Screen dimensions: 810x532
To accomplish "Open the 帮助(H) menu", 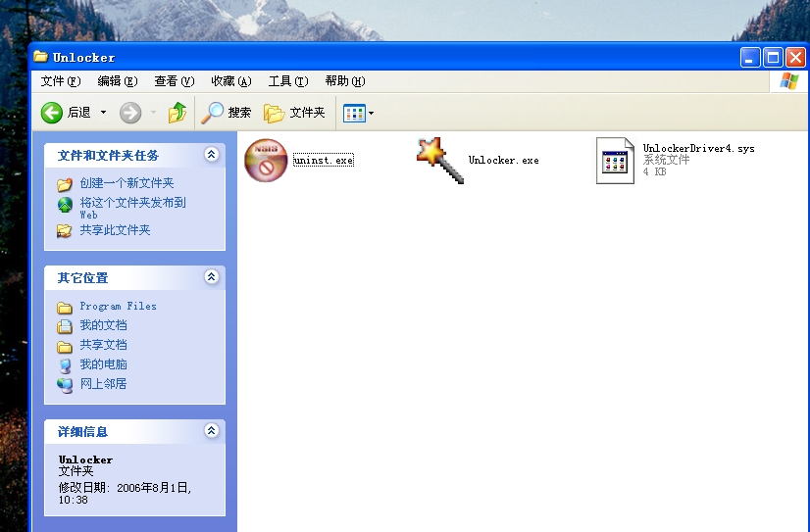I will pyautogui.click(x=344, y=81).
